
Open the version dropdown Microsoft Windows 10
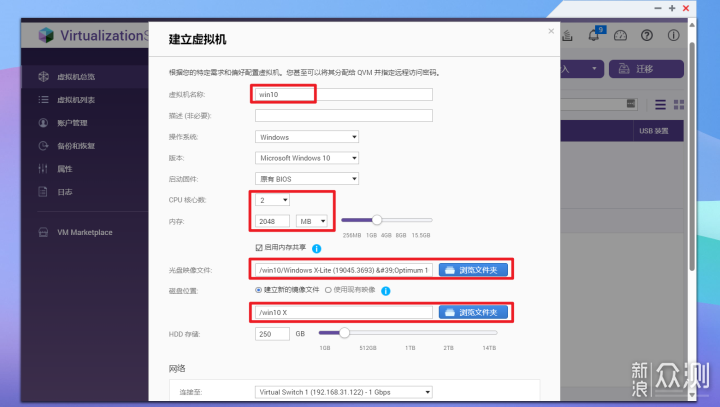(x=307, y=158)
